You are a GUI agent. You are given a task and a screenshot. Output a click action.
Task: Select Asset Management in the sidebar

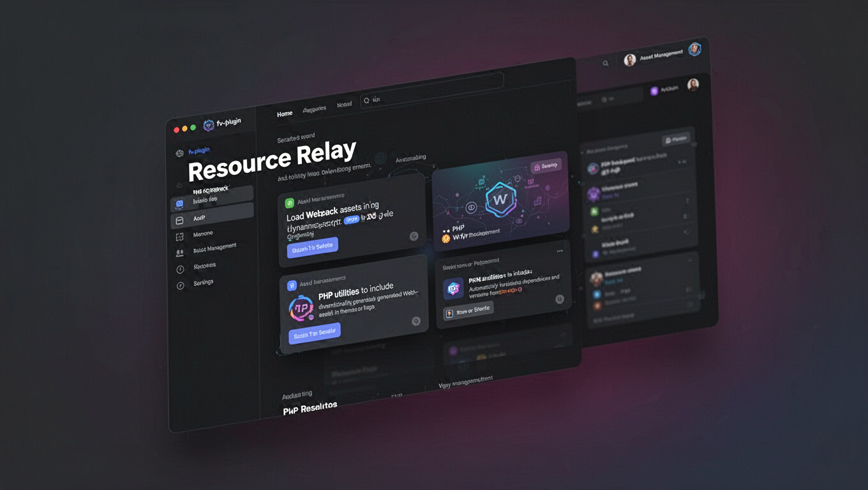pyautogui.click(x=214, y=248)
